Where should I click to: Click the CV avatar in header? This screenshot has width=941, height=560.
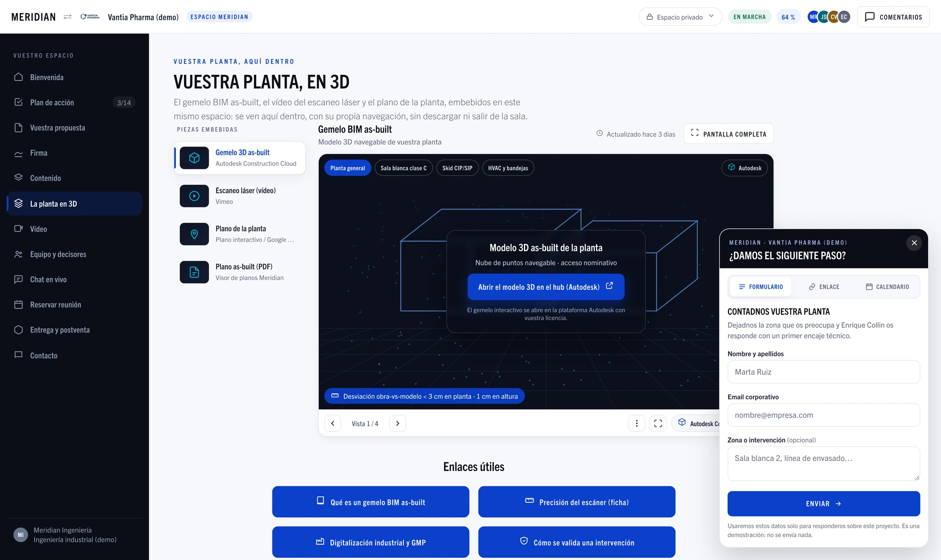pos(834,17)
